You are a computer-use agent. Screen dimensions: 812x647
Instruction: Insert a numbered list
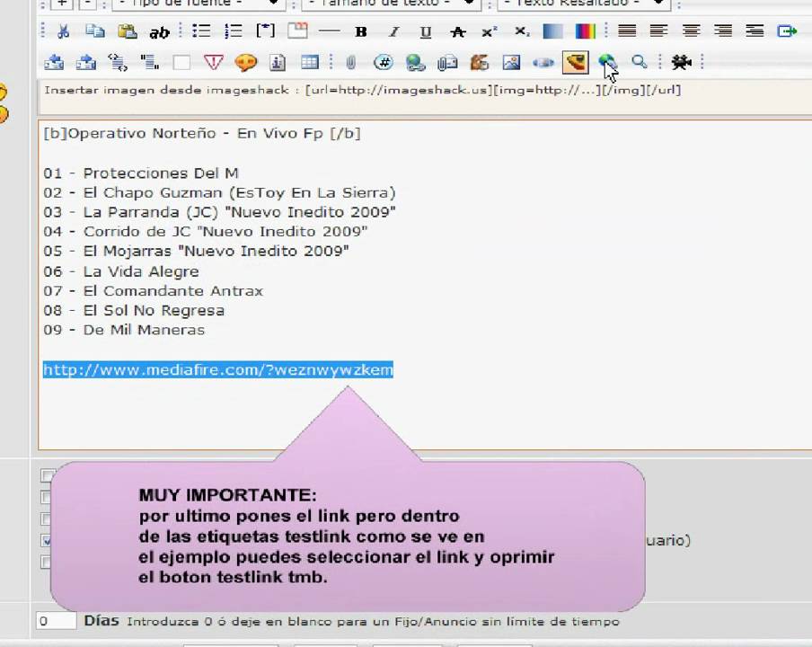[234, 31]
